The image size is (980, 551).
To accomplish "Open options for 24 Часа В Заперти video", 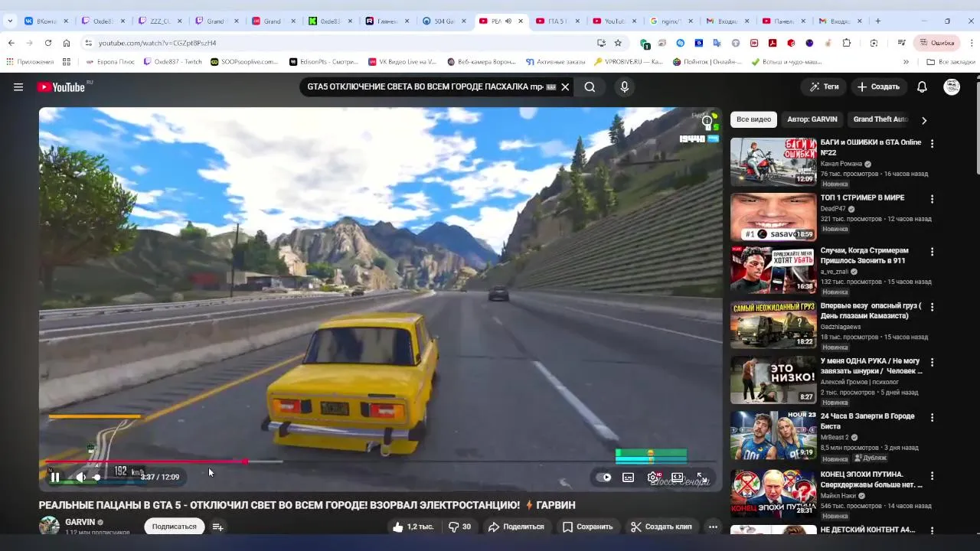I will [932, 418].
